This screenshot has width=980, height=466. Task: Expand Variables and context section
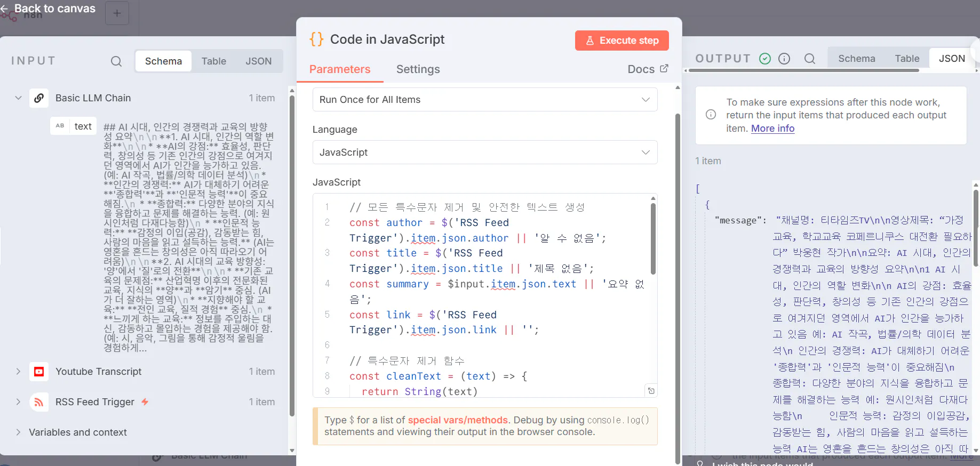tap(18, 432)
